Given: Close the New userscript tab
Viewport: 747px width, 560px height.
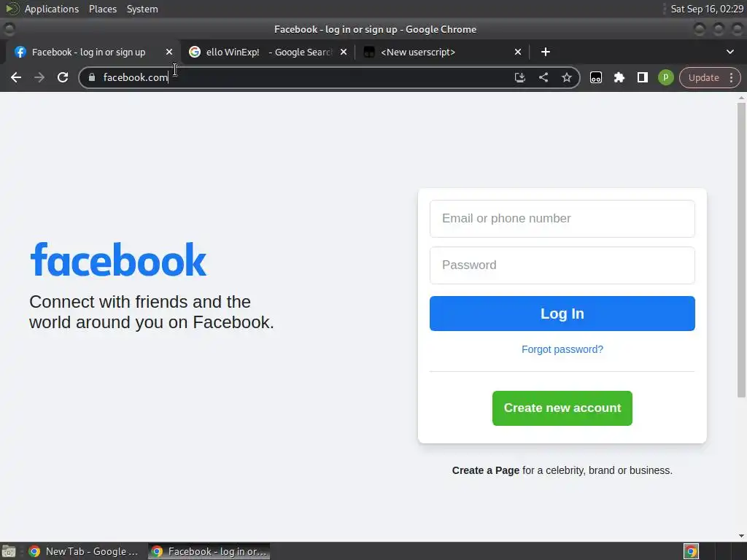Looking at the screenshot, I should click(x=518, y=52).
